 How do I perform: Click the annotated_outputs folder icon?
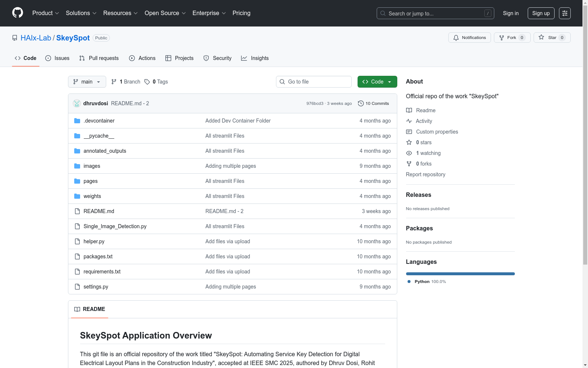pyautogui.click(x=77, y=151)
